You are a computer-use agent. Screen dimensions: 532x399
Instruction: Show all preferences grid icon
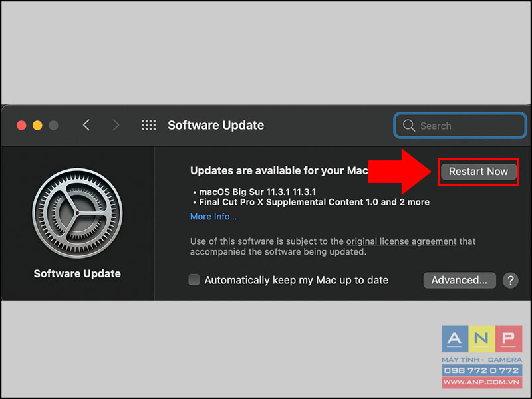pyautogui.click(x=148, y=125)
